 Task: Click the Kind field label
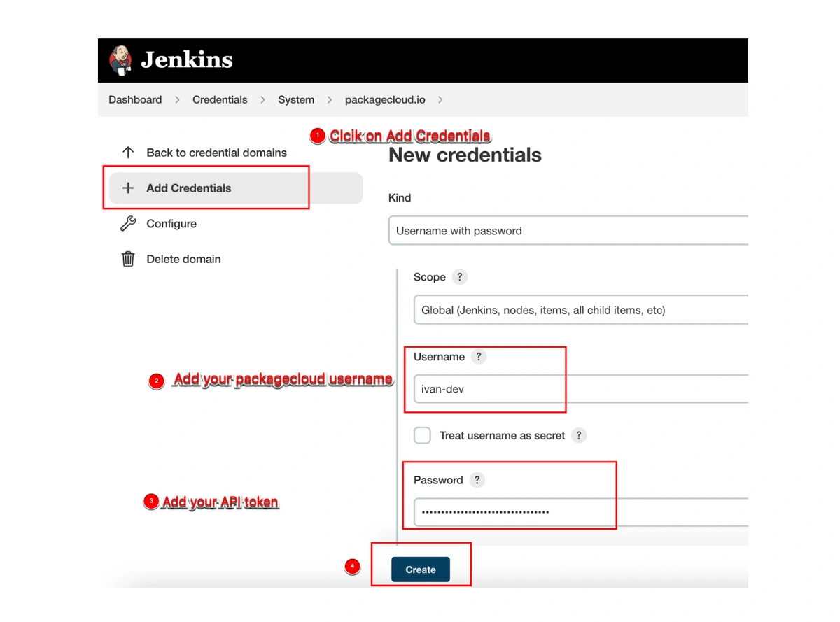click(400, 198)
